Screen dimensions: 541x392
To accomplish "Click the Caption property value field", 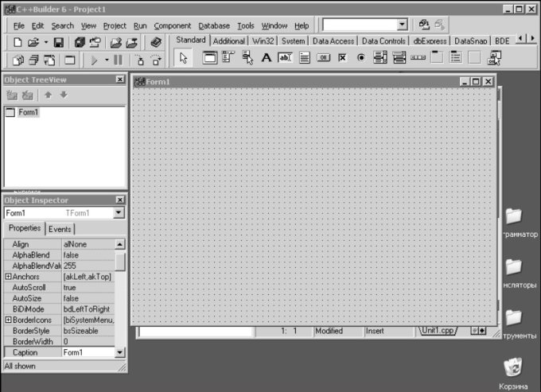I will (x=88, y=352).
